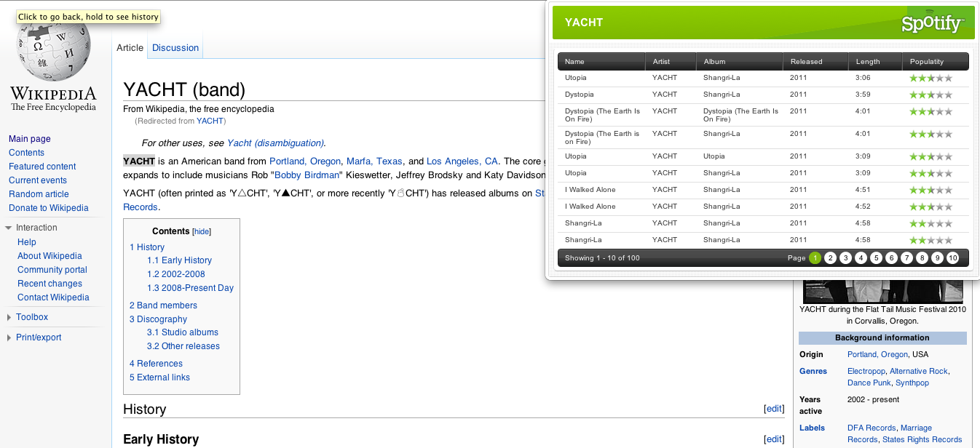Follow the Bobby Birdman link
980x448 pixels.
(x=307, y=175)
